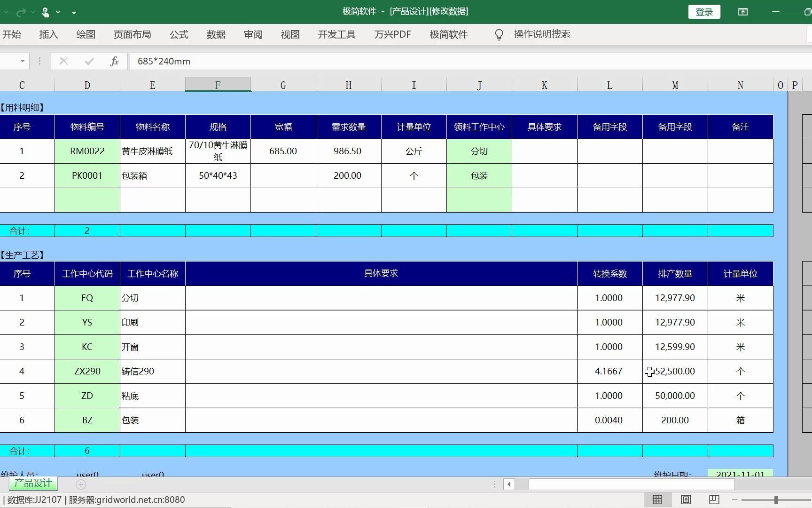The height and width of the screenshot is (508, 812).
Task: Switch to Page Break Preview view icon
Action: point(714,500)
